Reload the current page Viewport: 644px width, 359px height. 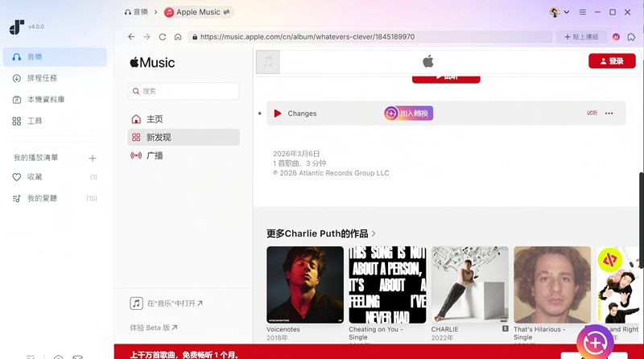[163, 36]
